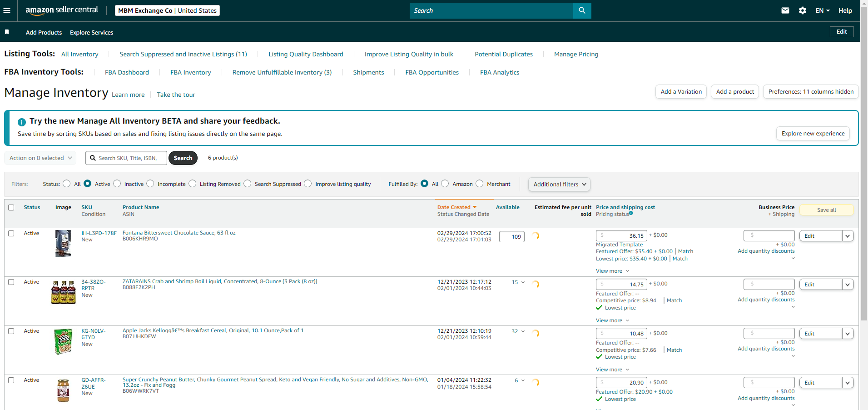Screen dimensions: 868x410
Task: Open the Action on 0 selected dropdown
Action: (40, 158)
